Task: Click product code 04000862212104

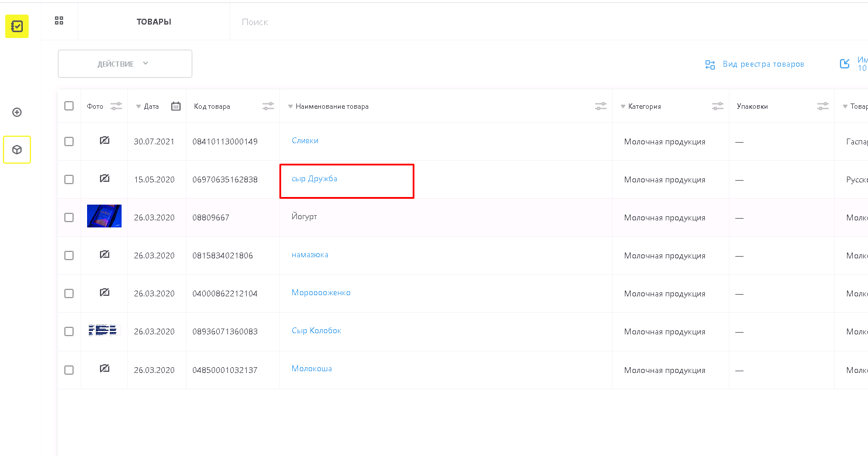Action: (225, 293)
